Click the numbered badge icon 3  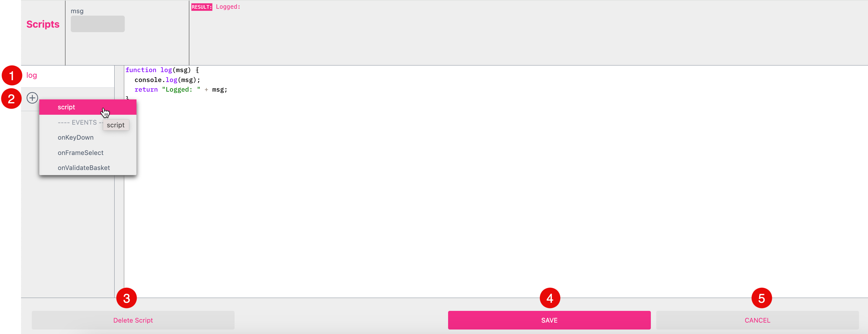pos(126,299)
